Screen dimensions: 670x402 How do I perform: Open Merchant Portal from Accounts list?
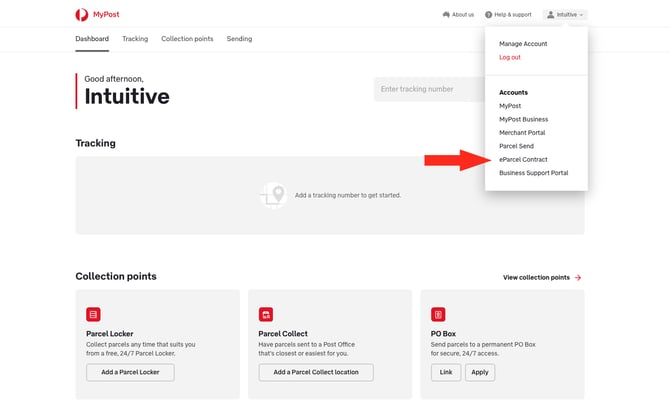[x=522, y=132]
